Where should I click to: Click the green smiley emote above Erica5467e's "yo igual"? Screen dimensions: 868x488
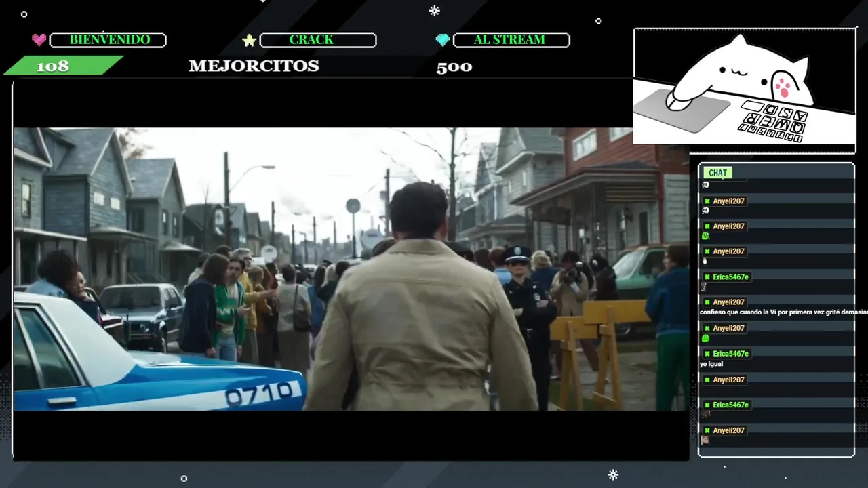pyautogui.click(x=705, y=338)
